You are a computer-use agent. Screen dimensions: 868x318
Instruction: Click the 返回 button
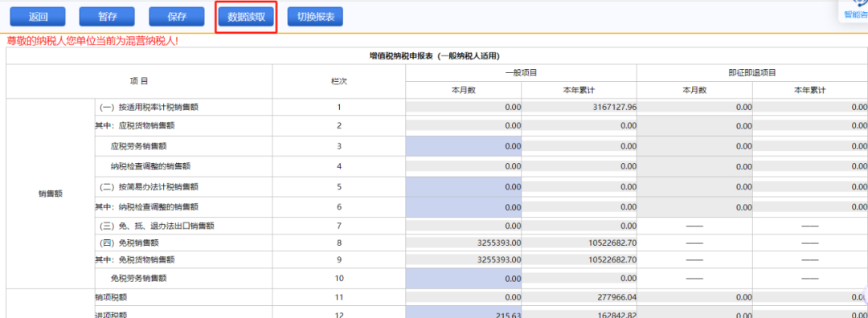[x=39, y=17]
